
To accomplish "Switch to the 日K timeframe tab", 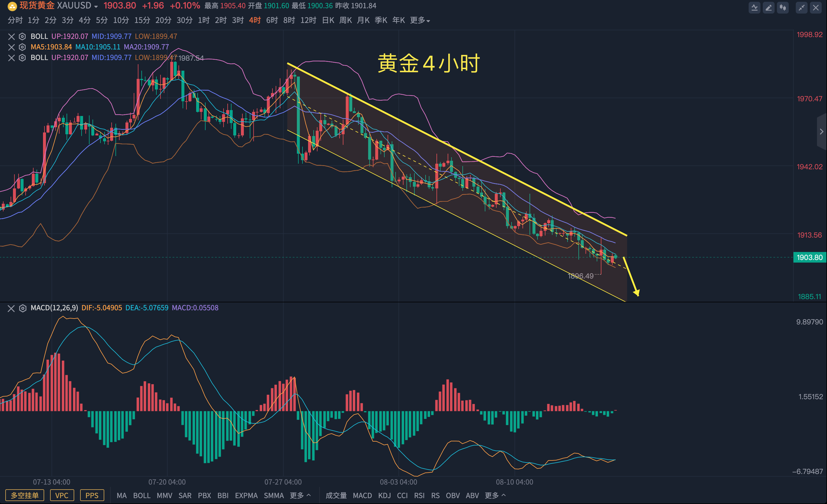I will click(x=328, y=21).
